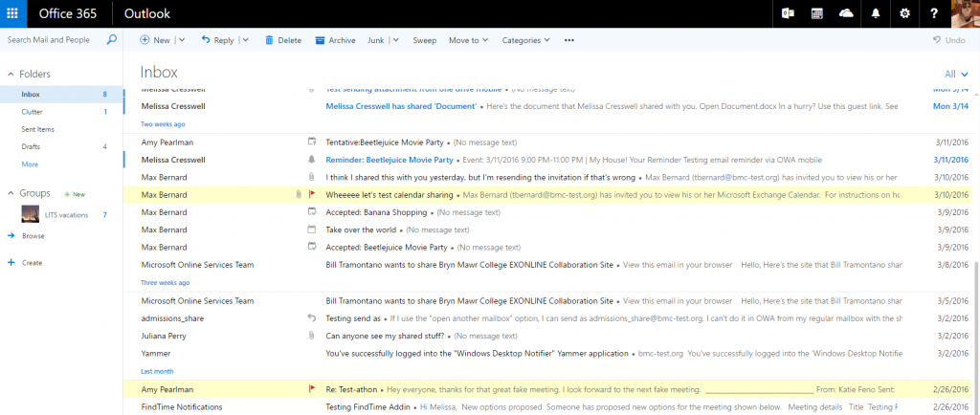Open the Settings gear
This screenshot has height=415, width=980.
point(904,13)
